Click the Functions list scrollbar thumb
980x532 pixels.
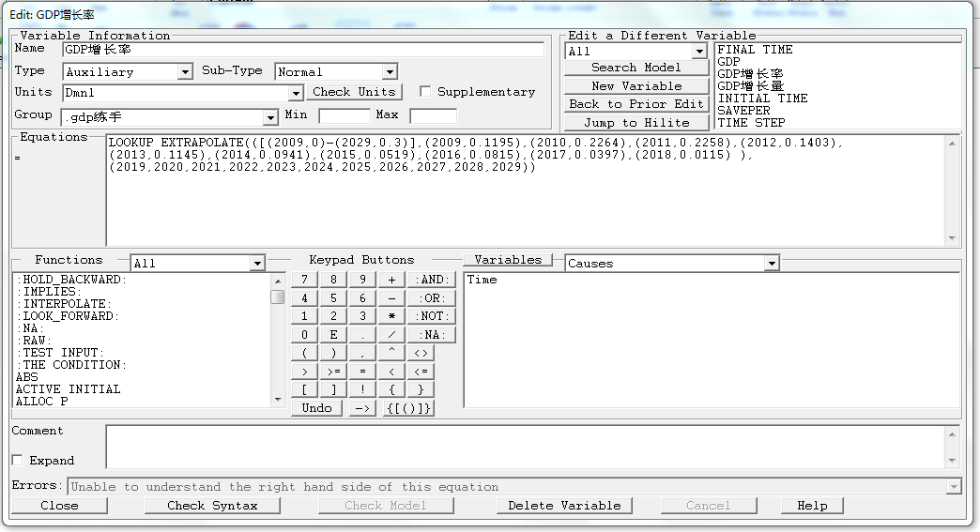coord(278,297)
